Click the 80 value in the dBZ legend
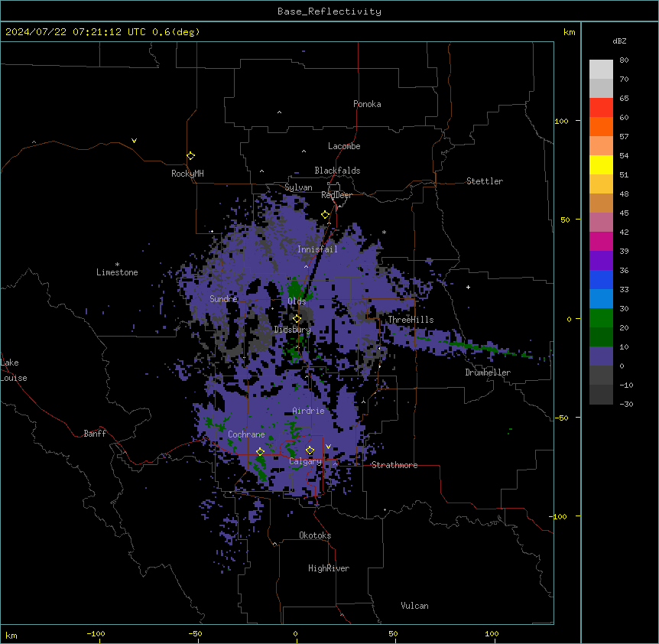The width and height of the screenshot is (659, 644). 624,60
